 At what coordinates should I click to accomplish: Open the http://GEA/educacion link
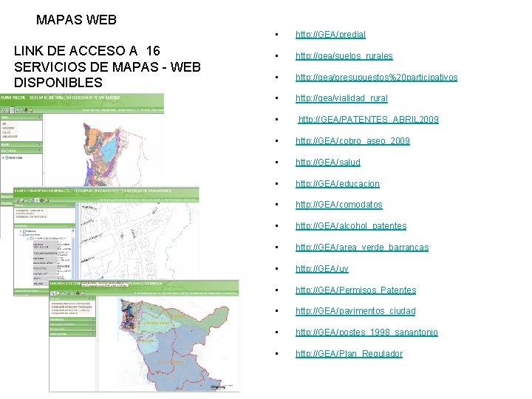338,183
